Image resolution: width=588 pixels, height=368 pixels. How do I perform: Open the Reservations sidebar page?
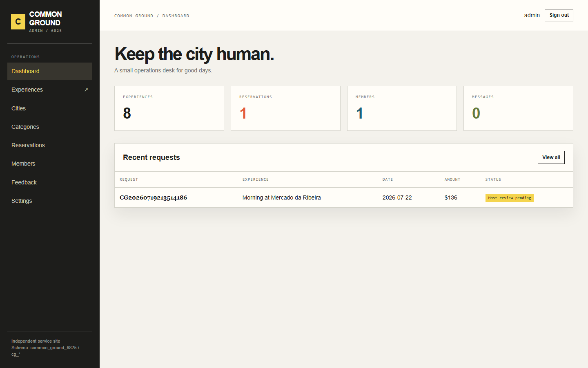(50, 145)
